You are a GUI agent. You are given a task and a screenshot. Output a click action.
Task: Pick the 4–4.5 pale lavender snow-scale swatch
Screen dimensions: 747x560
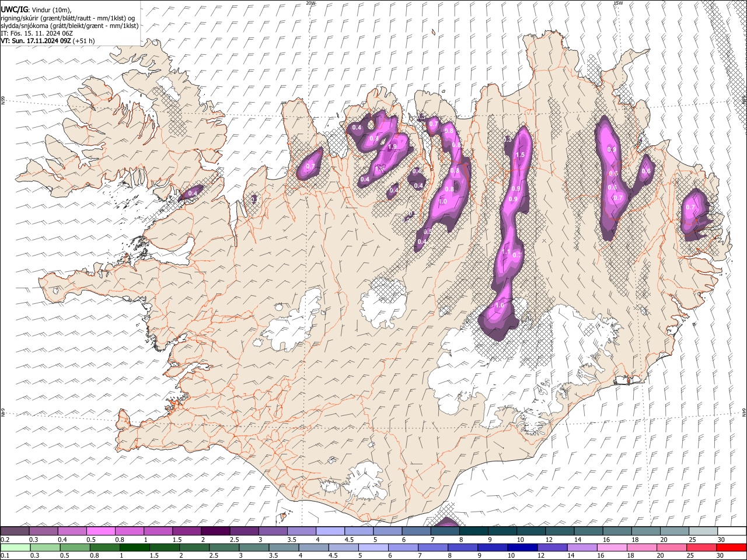330,531
